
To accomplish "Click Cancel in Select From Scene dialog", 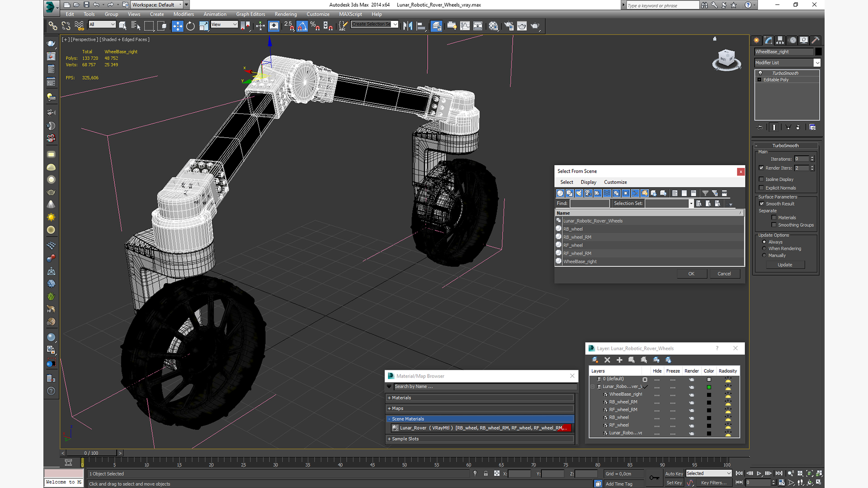I will point(724,274).
